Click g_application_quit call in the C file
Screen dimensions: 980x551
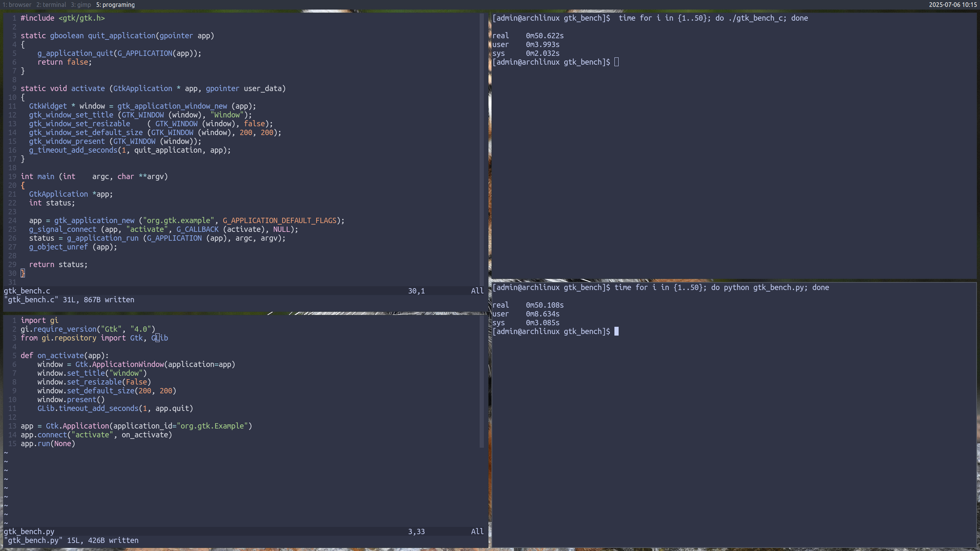(75, 53)
